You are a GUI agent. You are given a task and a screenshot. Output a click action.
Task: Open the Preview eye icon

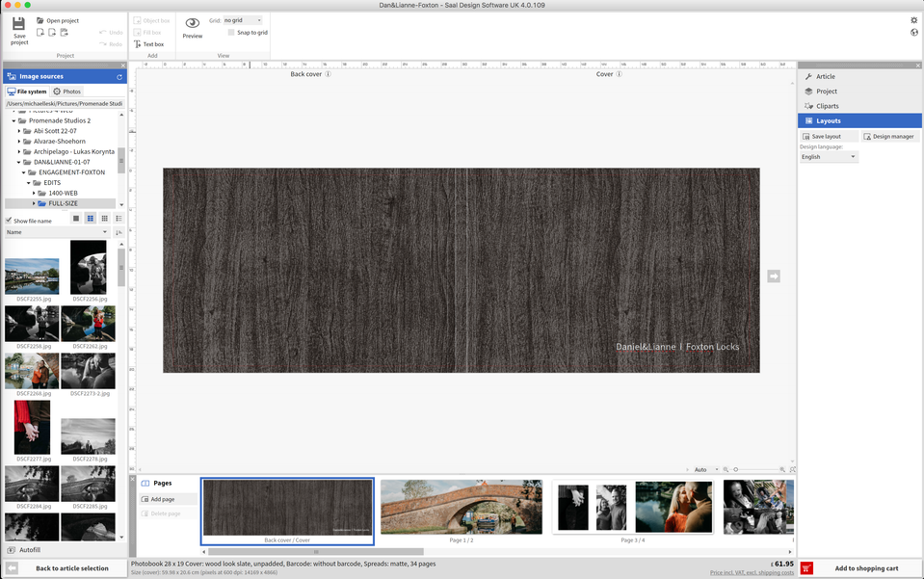192,23
